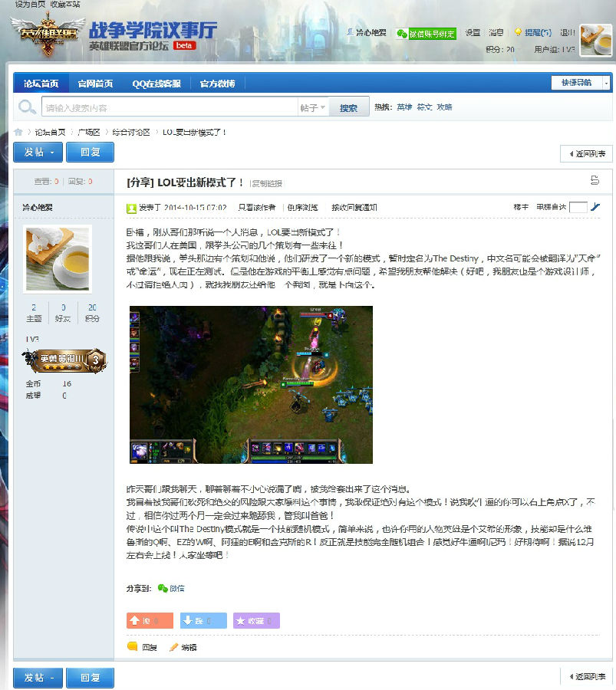The image size is (616, 690).
Task: Click the 搜索 search button
Action: click(x=348, y=108)
